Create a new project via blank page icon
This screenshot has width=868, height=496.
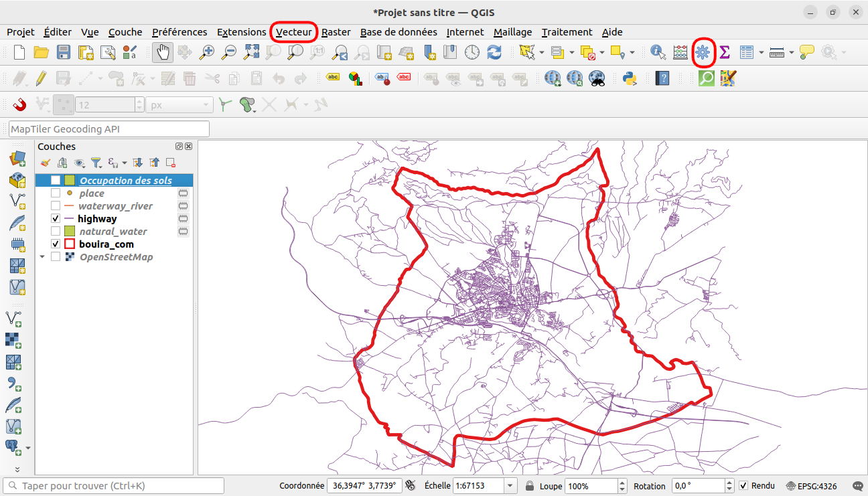coord(19,52)
